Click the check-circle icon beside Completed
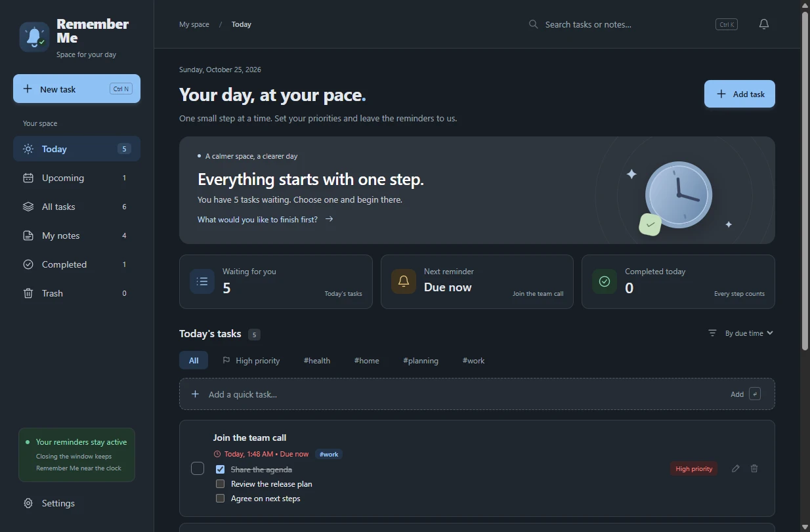Screen dimensions: 810x532 tap(28, 264)
